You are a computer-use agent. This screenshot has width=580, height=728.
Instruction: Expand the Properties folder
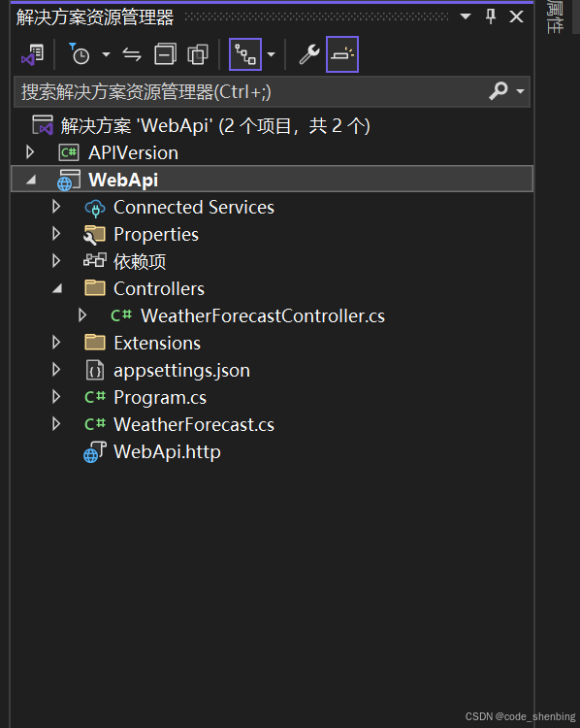point(56,234)
